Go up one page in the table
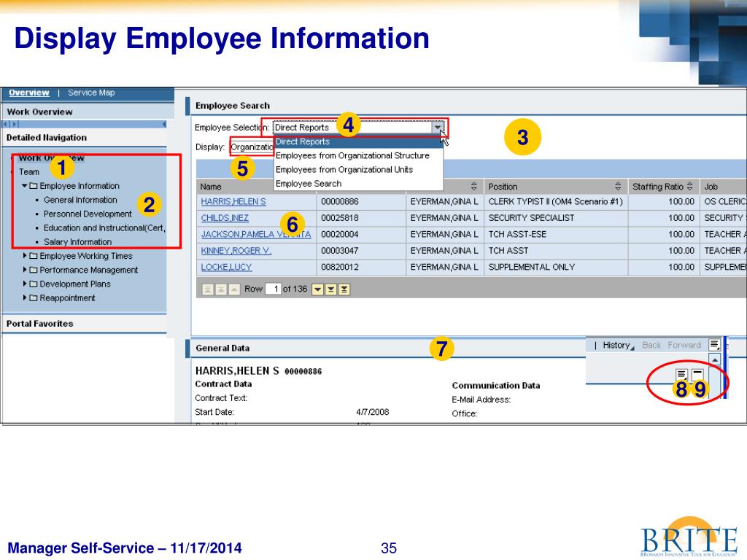The width and height of the screenshot is (747, 560). (x=221, y=289)
